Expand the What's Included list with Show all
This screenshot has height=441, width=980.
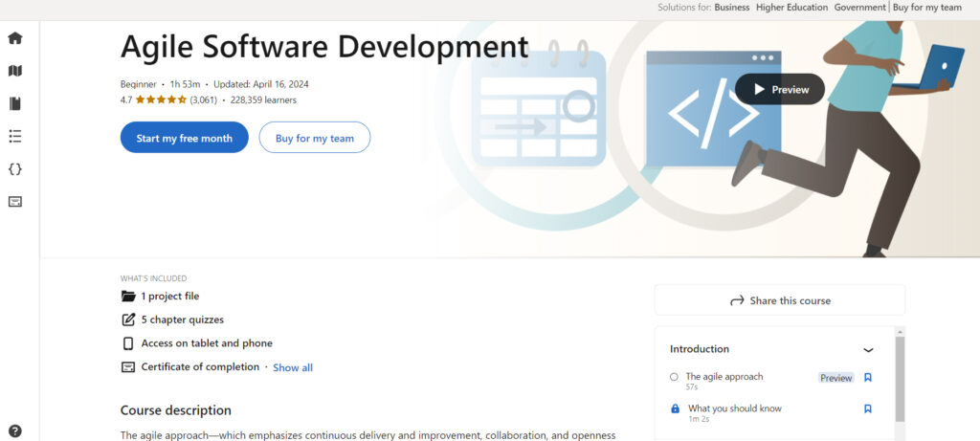click(292, 367)
